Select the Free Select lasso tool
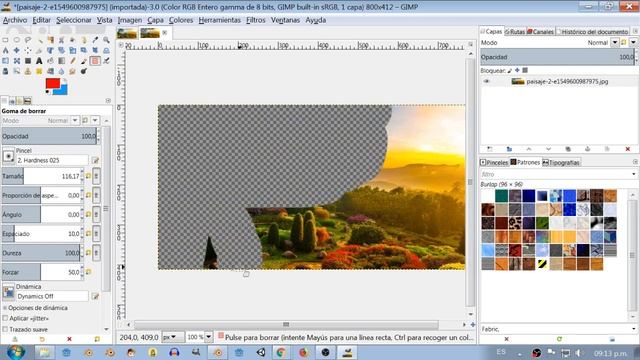Image resolution: width=640 pixels, height=360 pixels. 28,40
